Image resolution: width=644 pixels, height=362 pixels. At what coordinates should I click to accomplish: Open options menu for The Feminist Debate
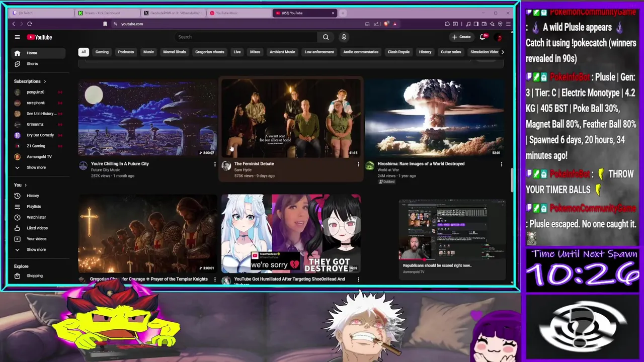(358, 164)
